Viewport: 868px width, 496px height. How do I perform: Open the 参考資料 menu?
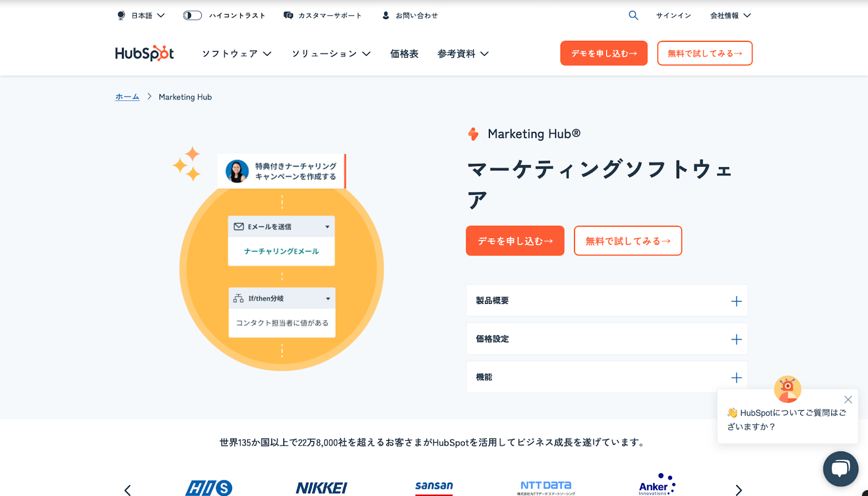tap(463, 54)
